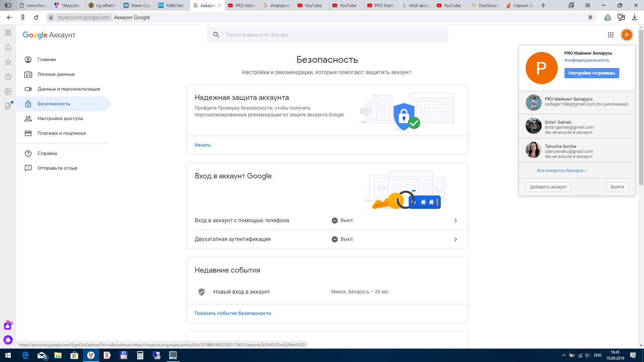Click the Добавить аккаунт button
This screenshot has height=362, width=644.
point(548,187)
